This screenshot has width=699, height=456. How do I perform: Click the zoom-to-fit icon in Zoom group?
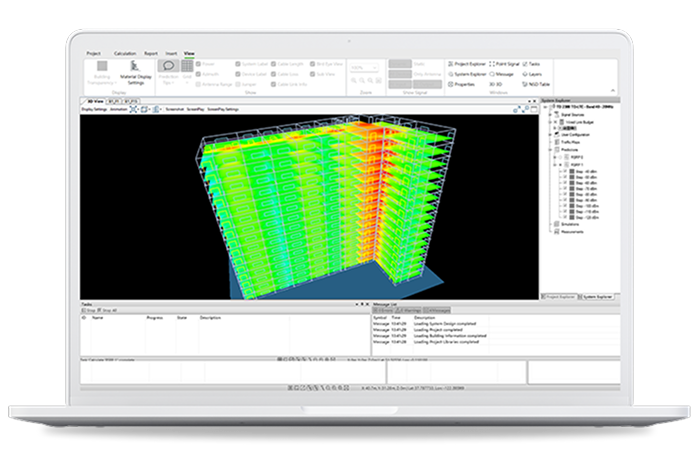(378, 81)
